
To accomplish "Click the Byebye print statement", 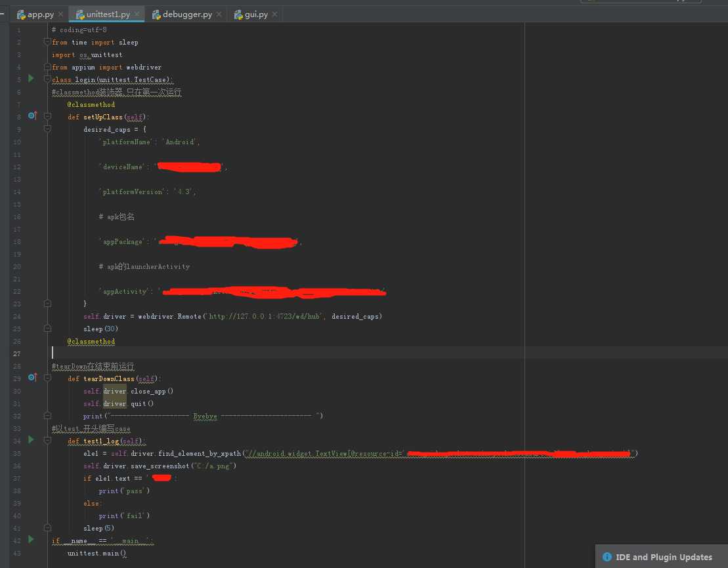I will coord(203,416).
